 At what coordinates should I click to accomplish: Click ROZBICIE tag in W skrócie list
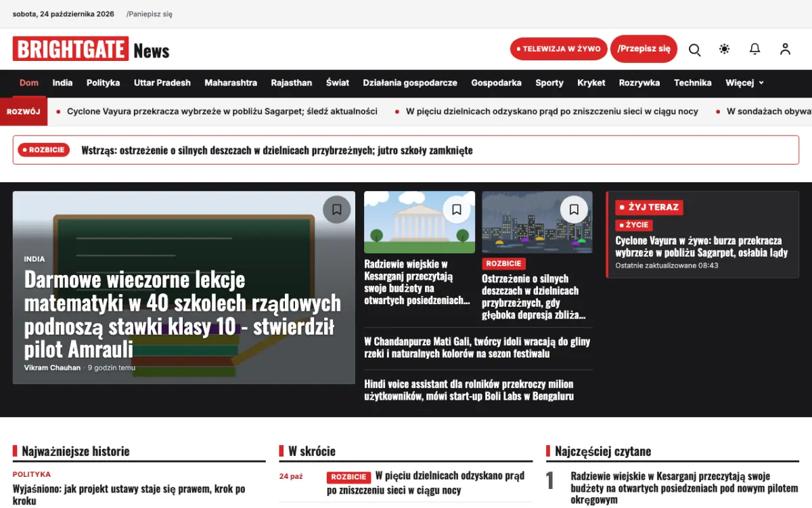[348, 477]
